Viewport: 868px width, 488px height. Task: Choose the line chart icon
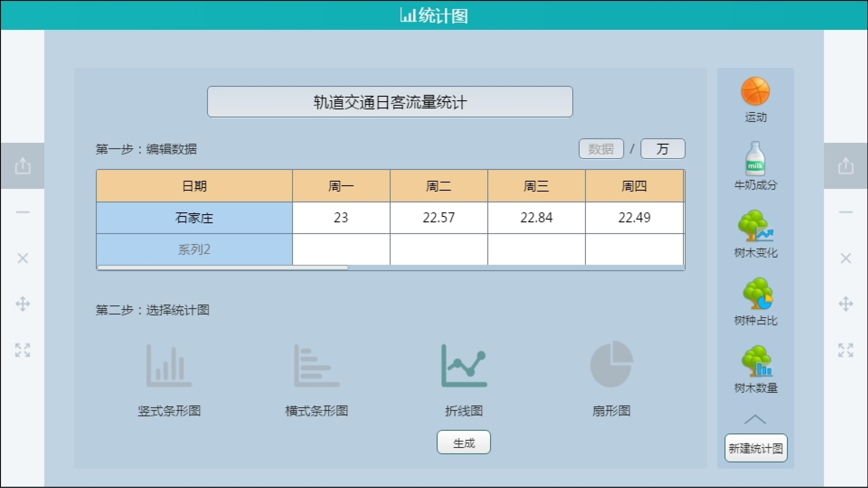tap(464, 366)
